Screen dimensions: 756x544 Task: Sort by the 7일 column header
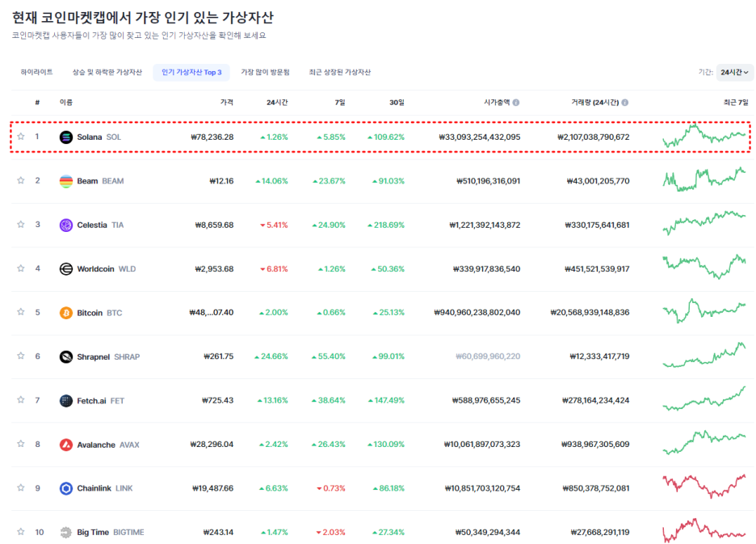(340, 103)
